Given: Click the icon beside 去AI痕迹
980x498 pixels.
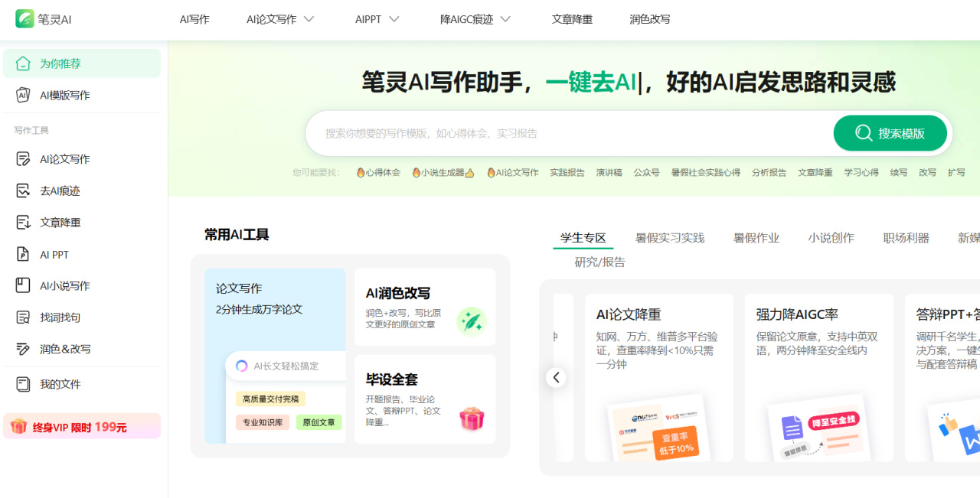Looking at the screenshot, I should point(24,190).
